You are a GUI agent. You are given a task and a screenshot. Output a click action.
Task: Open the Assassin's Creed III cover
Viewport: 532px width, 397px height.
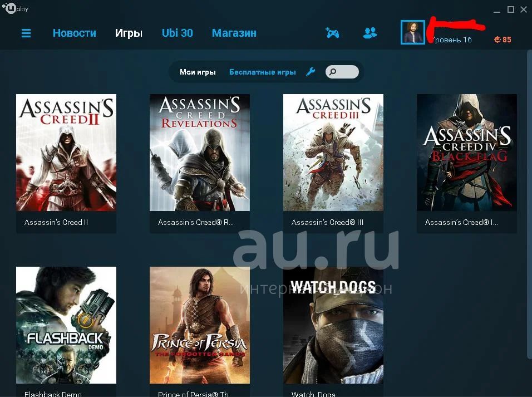point(333,153)
